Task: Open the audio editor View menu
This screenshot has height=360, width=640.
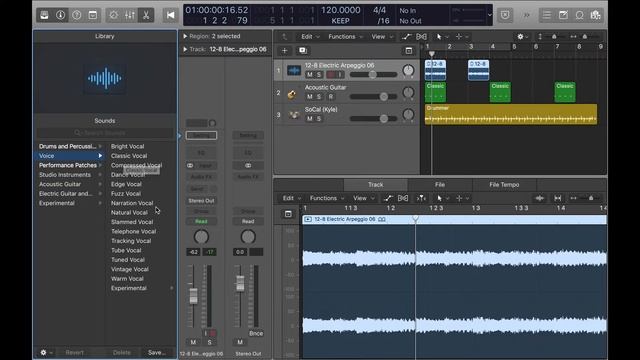Action: tap(363, 198)
